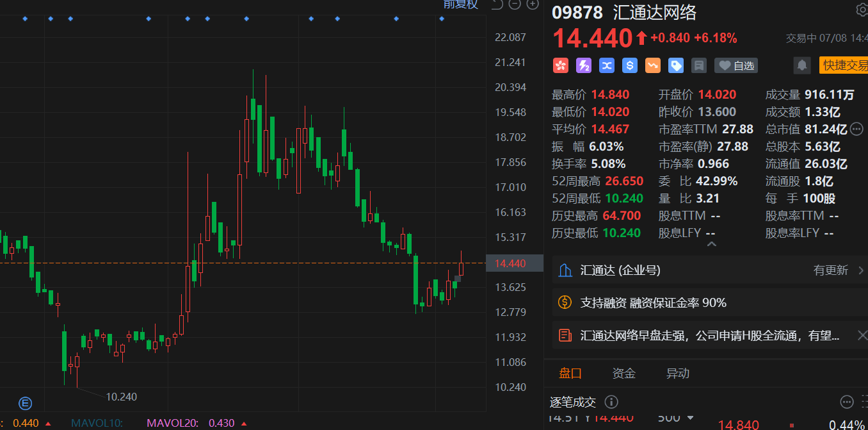
Task: Click the blue dollar sign icon
Action: pos(630,65)
